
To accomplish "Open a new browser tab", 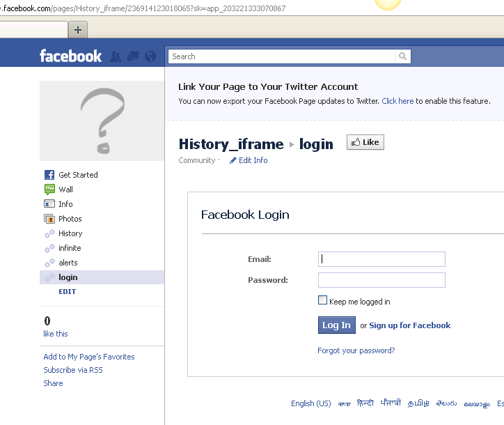I will click(78, 29).
